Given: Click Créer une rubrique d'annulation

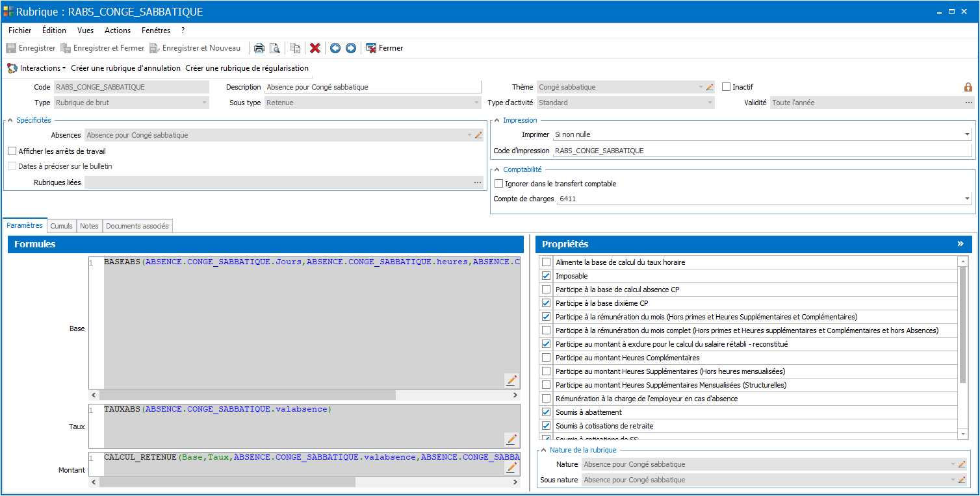Looking at the screenshot, I should coord(125,68).
